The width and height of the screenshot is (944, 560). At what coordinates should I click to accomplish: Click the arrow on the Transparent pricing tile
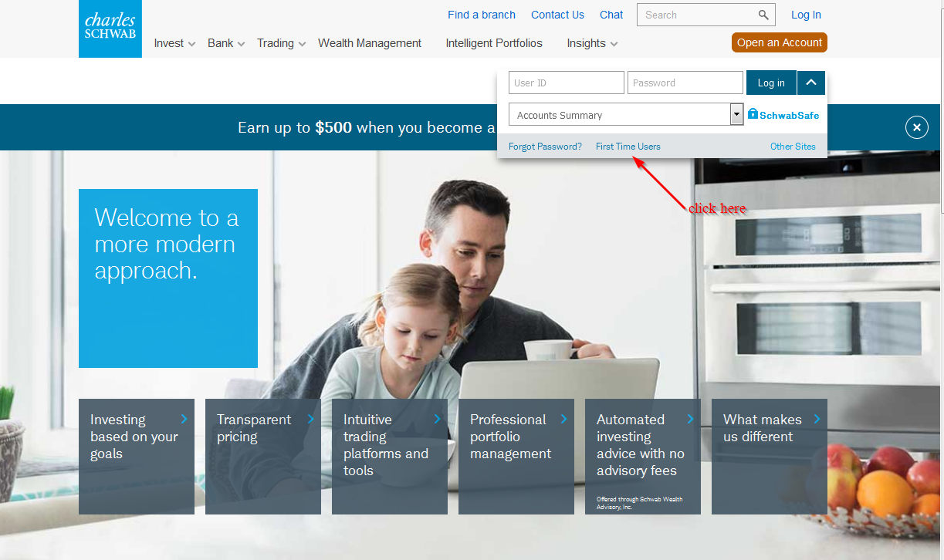click(x=311, y=419)
